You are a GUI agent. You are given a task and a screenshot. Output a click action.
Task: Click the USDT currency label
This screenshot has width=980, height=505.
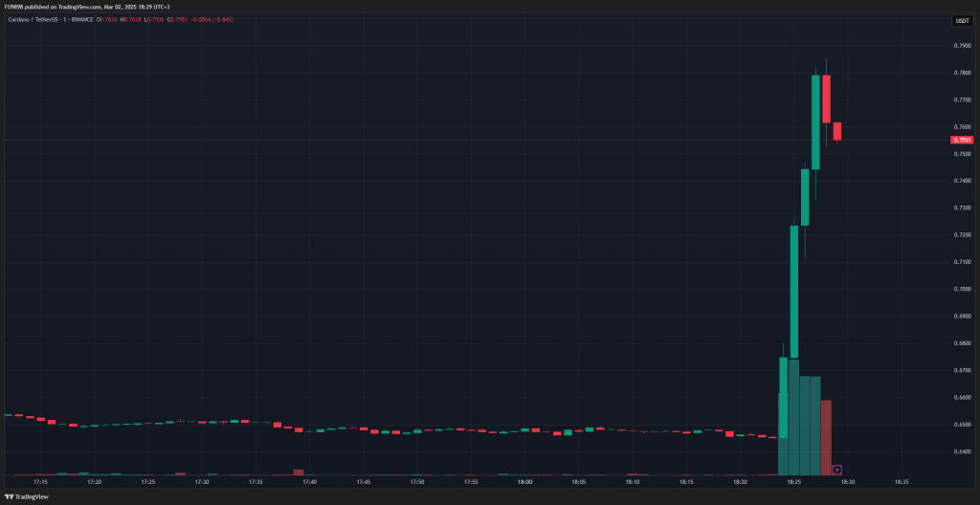pyautogui.click(x=961, y=21)
